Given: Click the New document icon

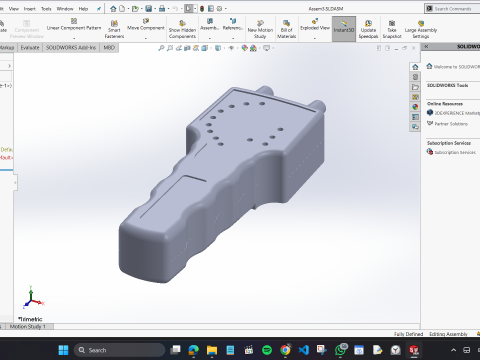Looking at the screenshot, I should [122, 9].
